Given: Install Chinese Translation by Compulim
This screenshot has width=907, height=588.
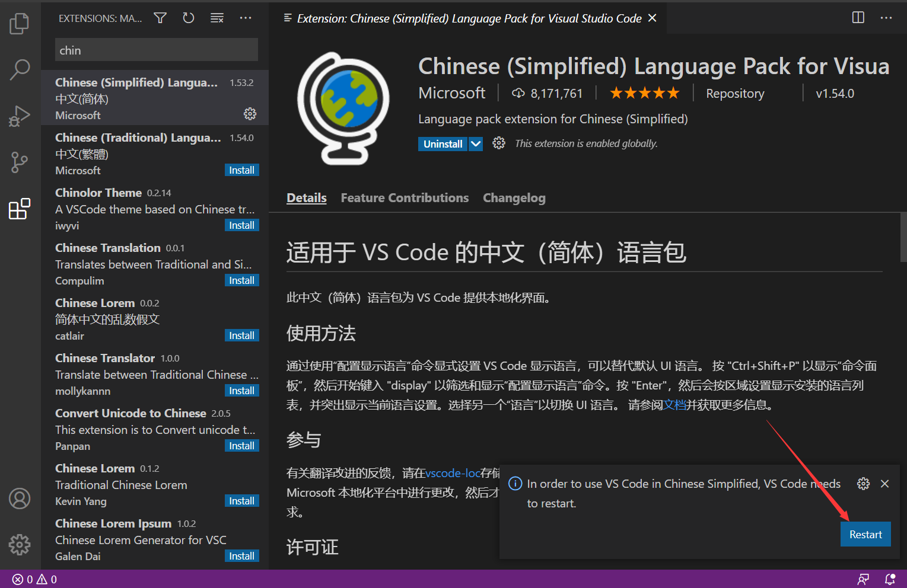Looking at the screenshot, I should click(x=242, y=280).
